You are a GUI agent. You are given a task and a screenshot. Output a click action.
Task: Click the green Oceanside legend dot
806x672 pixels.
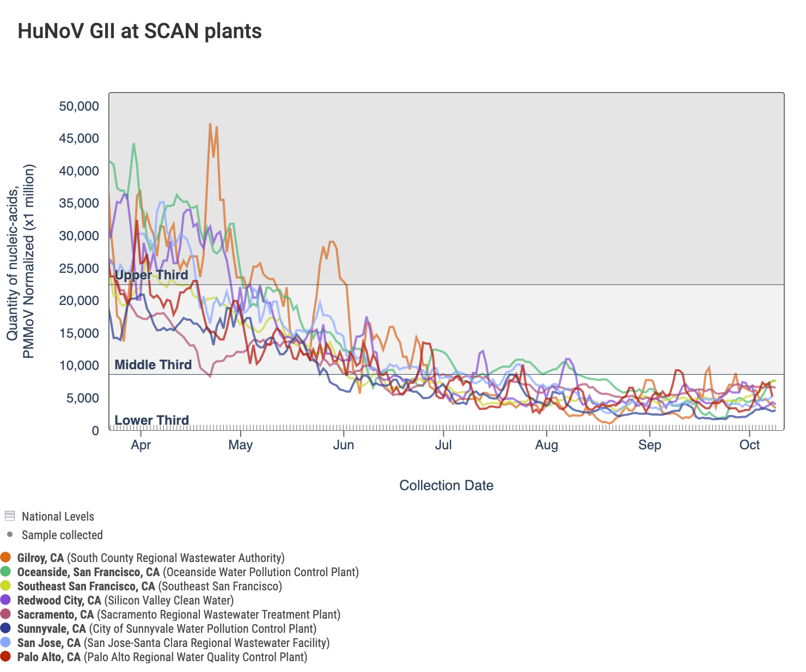click(6, 572)
